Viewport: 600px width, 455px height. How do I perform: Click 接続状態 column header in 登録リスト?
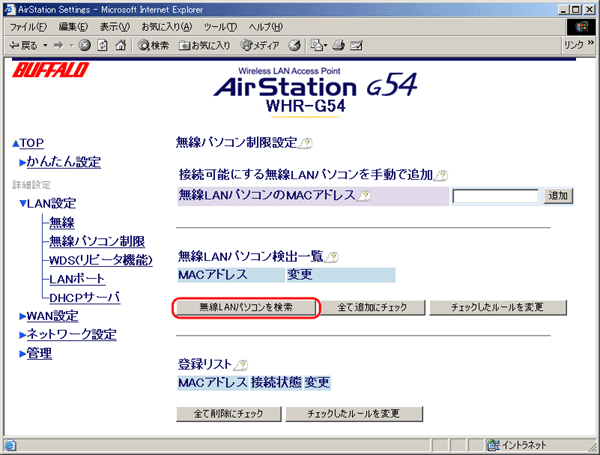pyautogui.click(x=276, y=383)
